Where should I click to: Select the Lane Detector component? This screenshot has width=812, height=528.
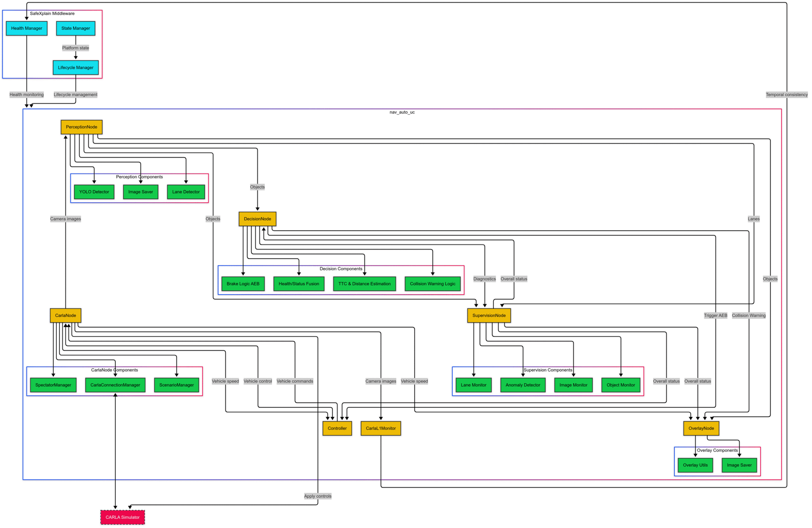pos(186,192)
